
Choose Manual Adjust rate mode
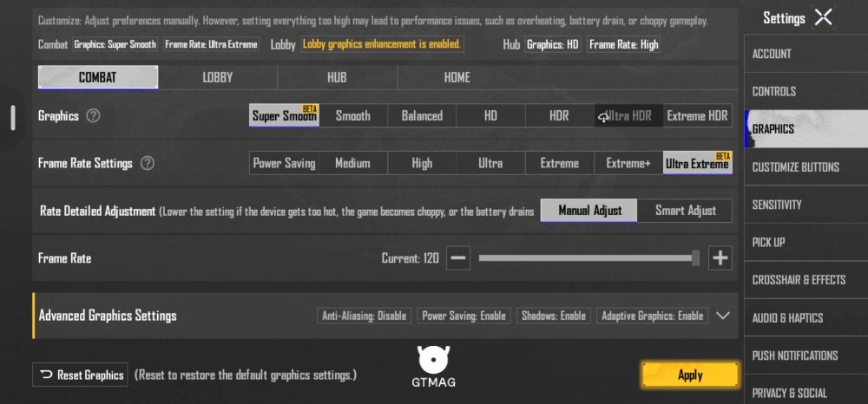click(589, 211)
